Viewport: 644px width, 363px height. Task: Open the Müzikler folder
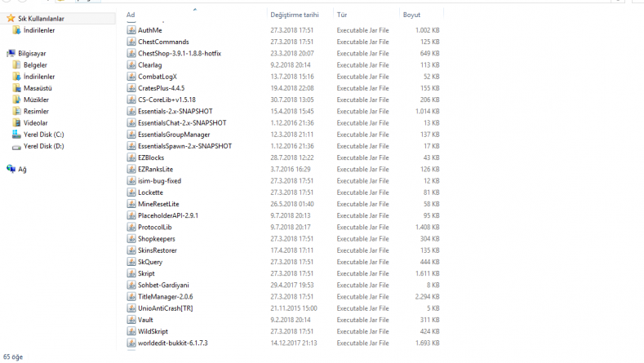(x=36, y=100)
